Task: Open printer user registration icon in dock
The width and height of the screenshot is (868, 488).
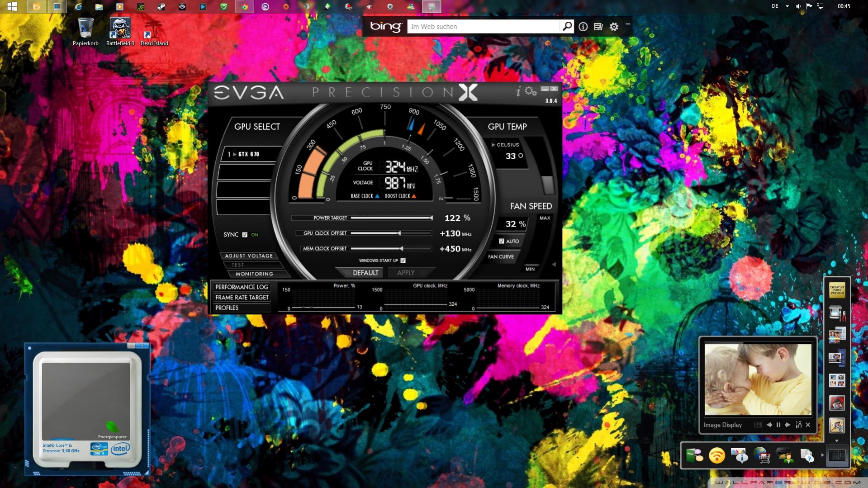Action: pos(784,455)
